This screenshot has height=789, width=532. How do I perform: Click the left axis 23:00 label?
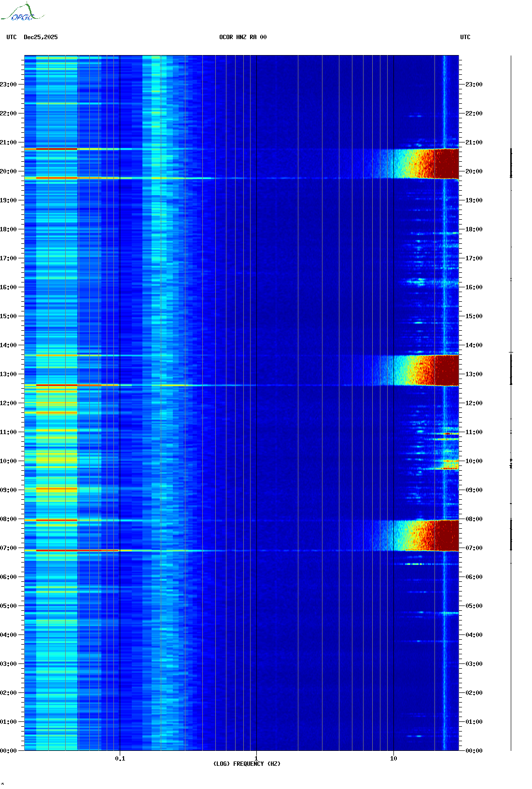tap(8, 85)
